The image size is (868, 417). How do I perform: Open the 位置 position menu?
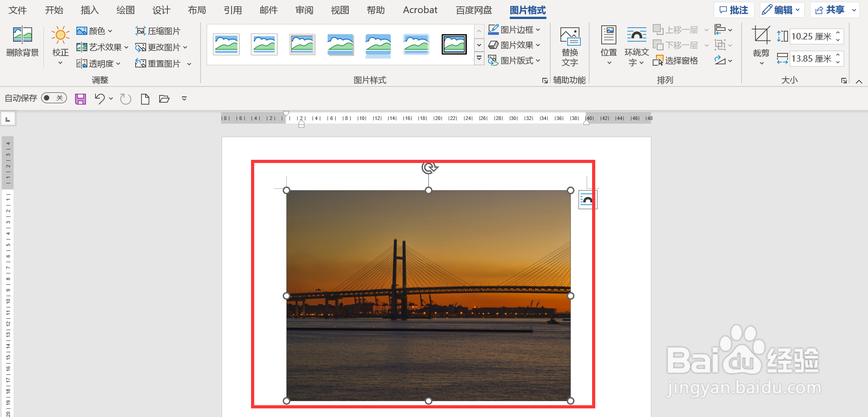(608, 46)
